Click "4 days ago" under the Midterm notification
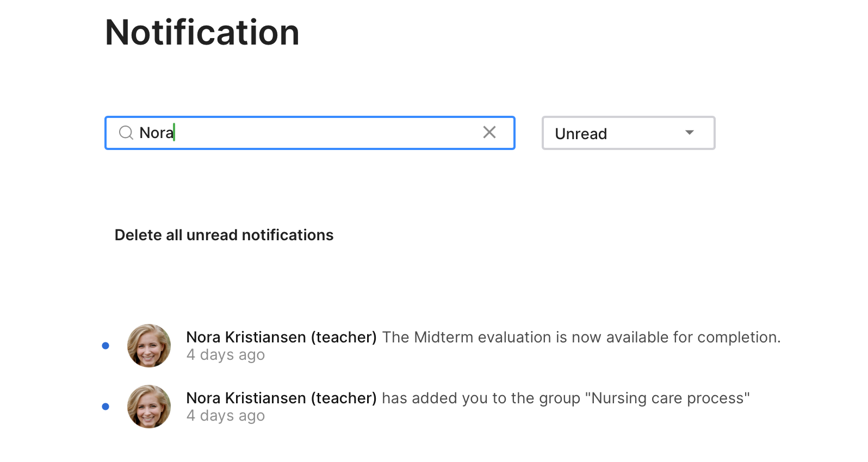The image size is (868, 462). (x=226, y=355)
